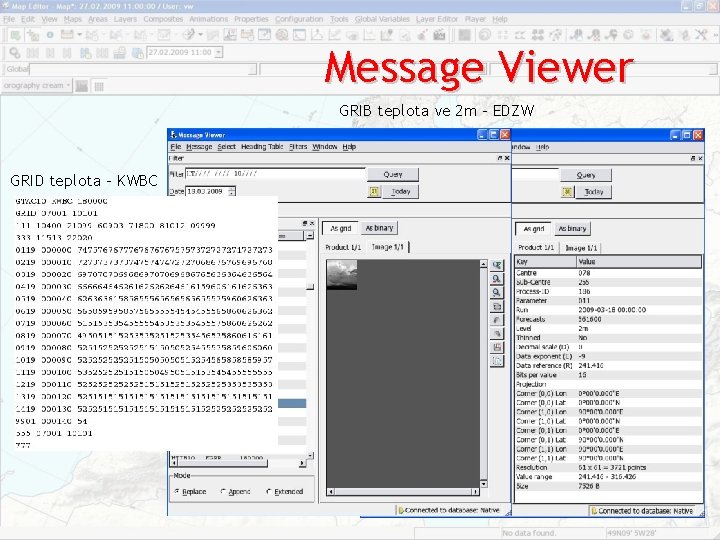The width and height of the screenshot is (720, 540).
Task: Switch to Product 1/1 tab in front viewer
Action: coord(343,247)
